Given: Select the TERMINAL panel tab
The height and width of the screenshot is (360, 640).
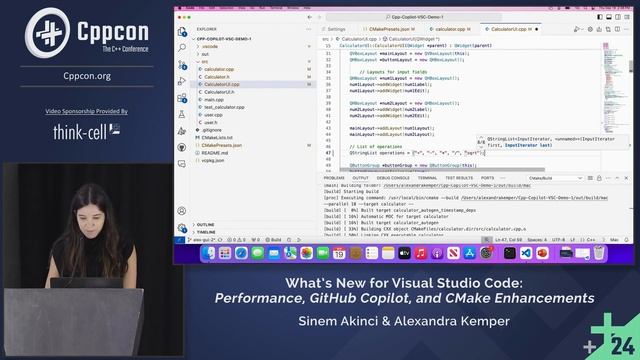Looking at the screenshot, I should [427, 178].
